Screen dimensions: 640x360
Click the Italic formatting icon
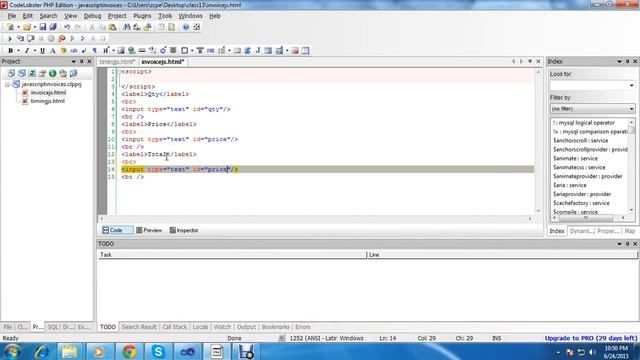[27, 51]
